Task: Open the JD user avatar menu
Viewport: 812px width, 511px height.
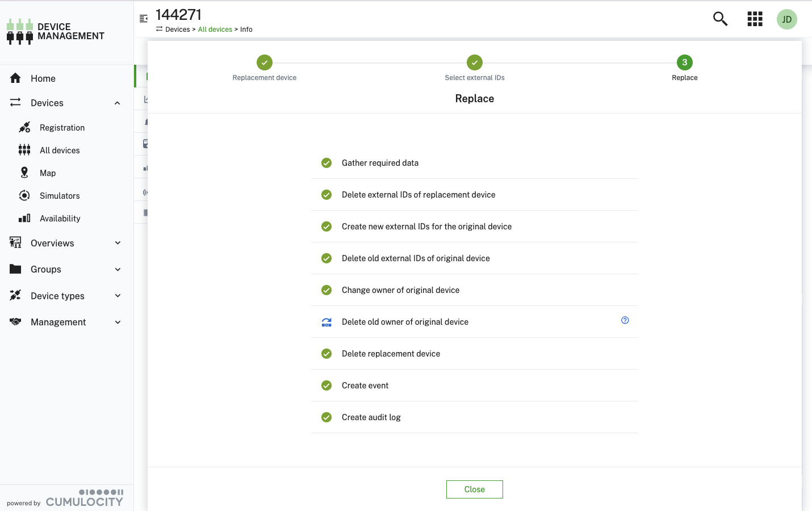Action: [x=787, y=19]
